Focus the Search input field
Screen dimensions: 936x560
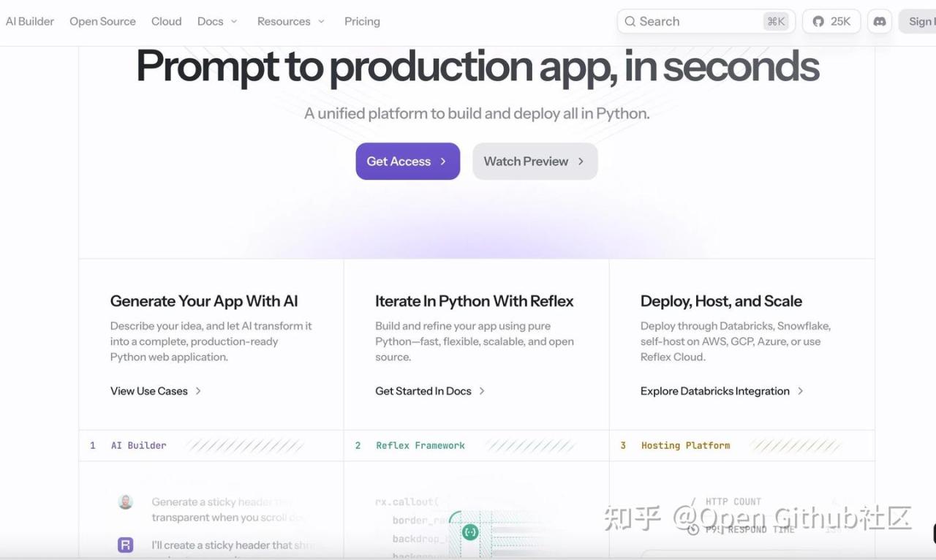695,22
